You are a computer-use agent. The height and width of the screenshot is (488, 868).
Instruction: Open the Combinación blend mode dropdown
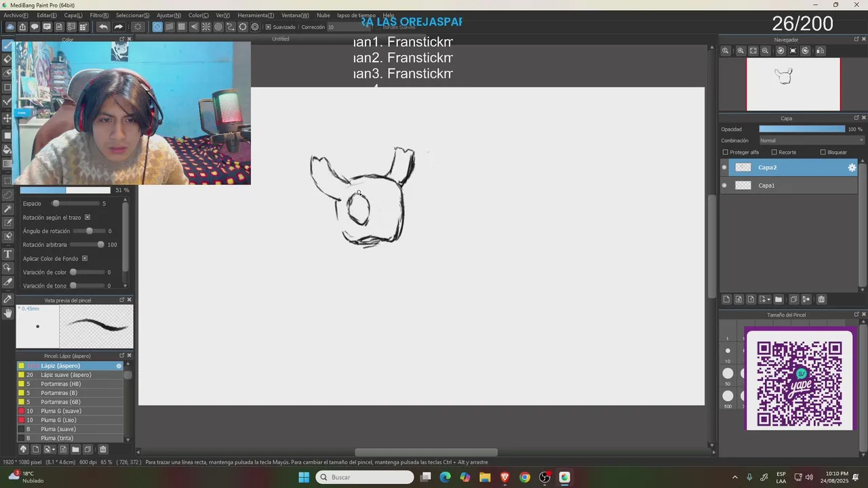tap(812, 140)
